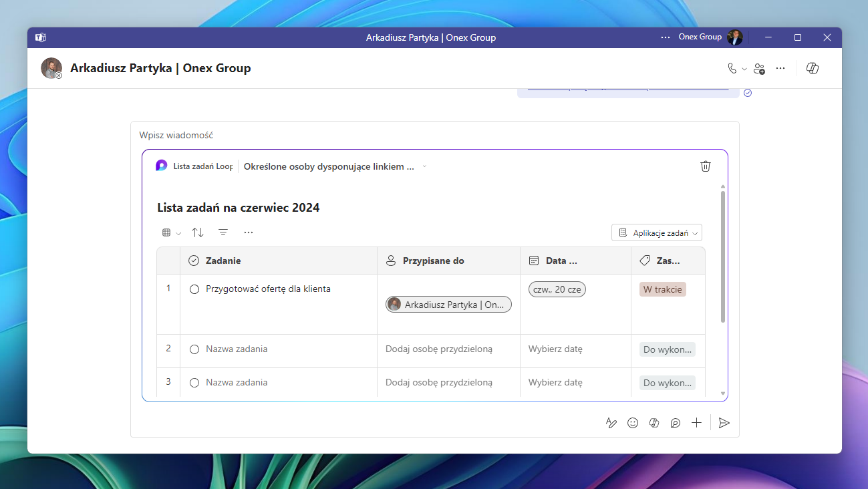Delete the Loop component with trash icon
The width and height of the screenshot is (868, 489).
click(706, 166)
